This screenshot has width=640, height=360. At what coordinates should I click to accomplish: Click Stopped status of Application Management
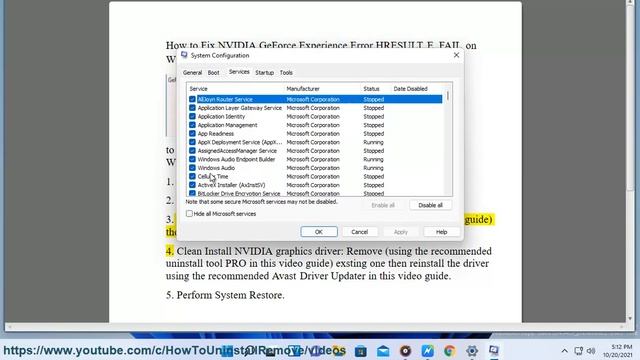[373, 125]
